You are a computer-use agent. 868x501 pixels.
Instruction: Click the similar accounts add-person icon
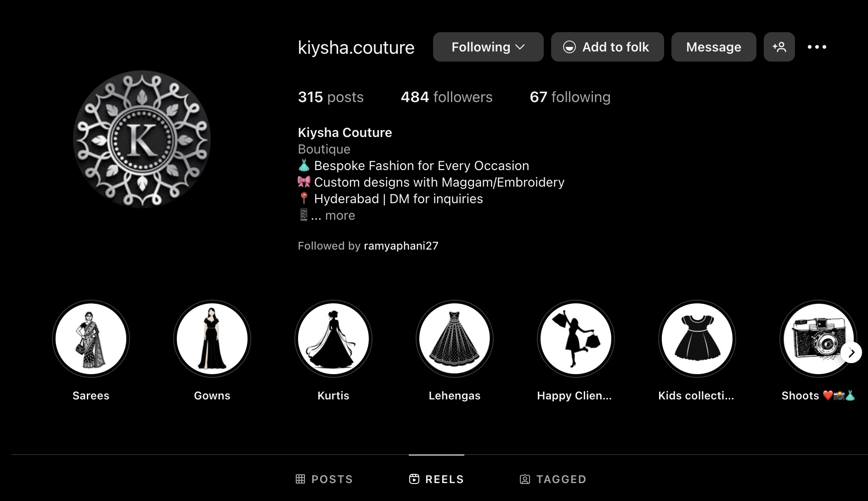(x=779, y=47)
